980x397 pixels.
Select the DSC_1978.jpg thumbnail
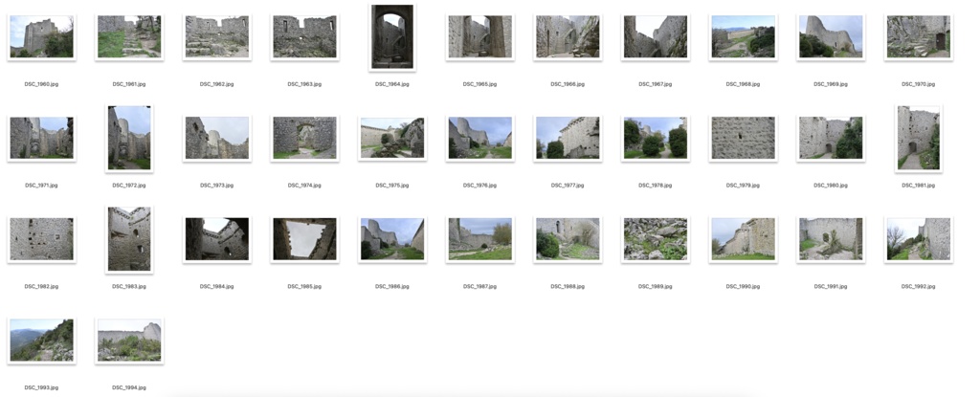pyautogui.click(x=655, y=138)
